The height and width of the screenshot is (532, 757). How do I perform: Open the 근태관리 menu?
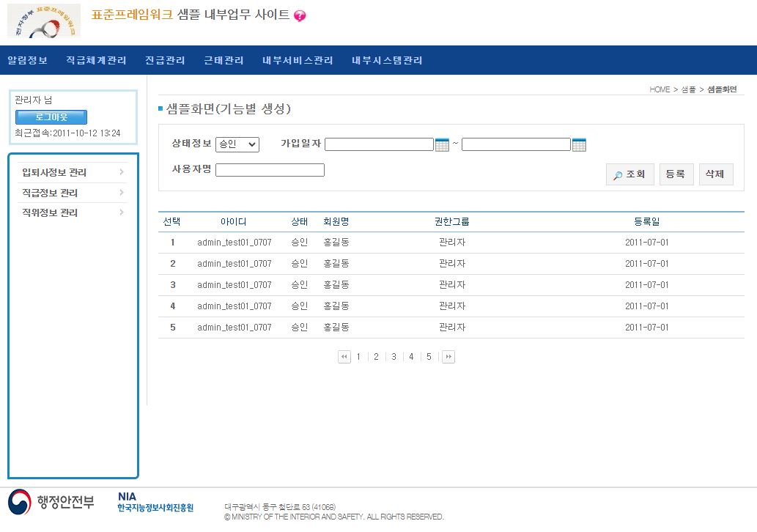coord(224,60)
